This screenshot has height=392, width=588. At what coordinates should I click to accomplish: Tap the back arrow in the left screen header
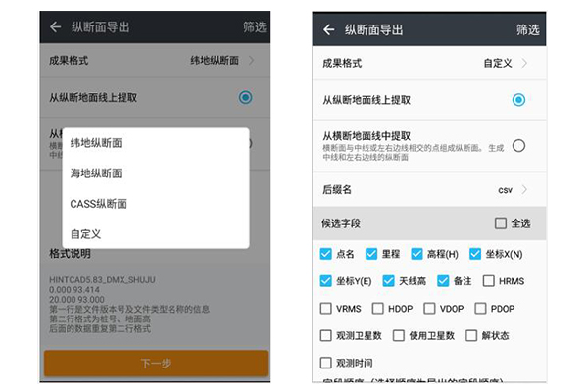(55, 27)
